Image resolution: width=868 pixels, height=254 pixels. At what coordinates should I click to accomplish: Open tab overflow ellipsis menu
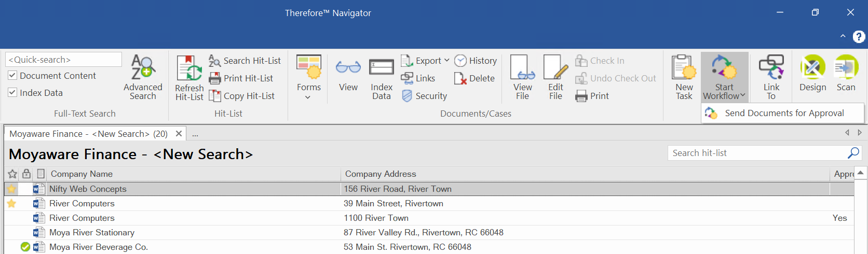point(195,134)
